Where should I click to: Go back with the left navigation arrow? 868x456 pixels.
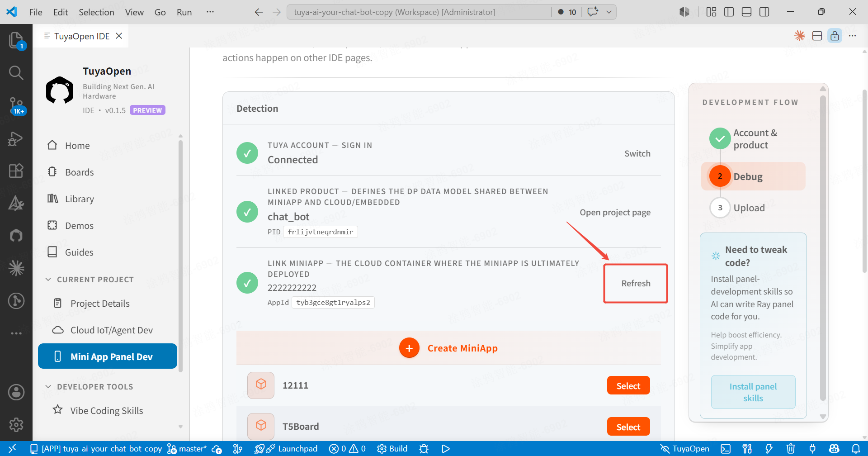coord(259,12)
